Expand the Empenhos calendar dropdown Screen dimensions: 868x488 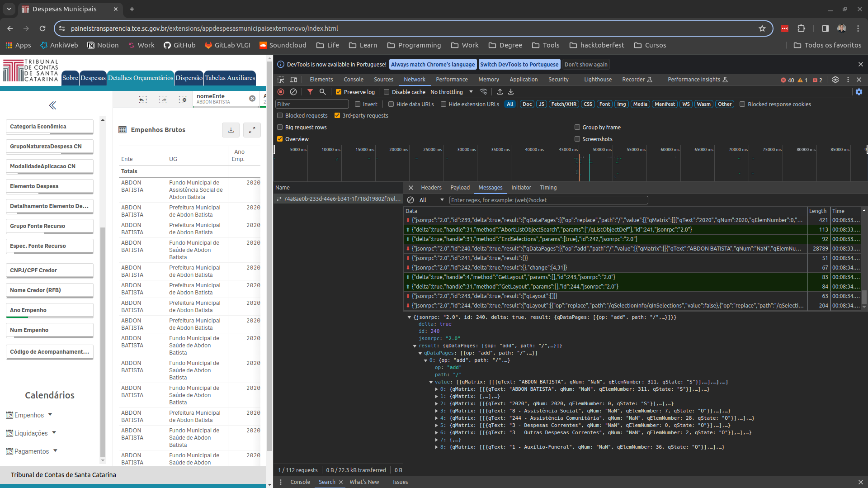click(29, 415)
